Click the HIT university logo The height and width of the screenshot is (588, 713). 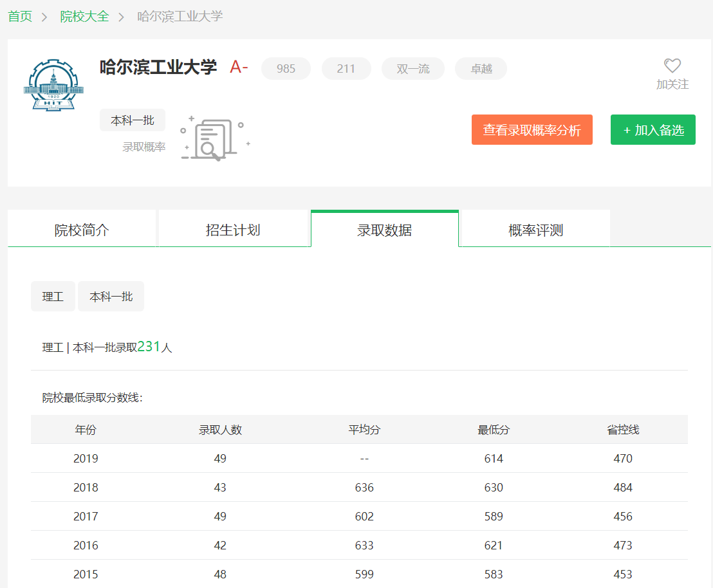tap(53, 85)
